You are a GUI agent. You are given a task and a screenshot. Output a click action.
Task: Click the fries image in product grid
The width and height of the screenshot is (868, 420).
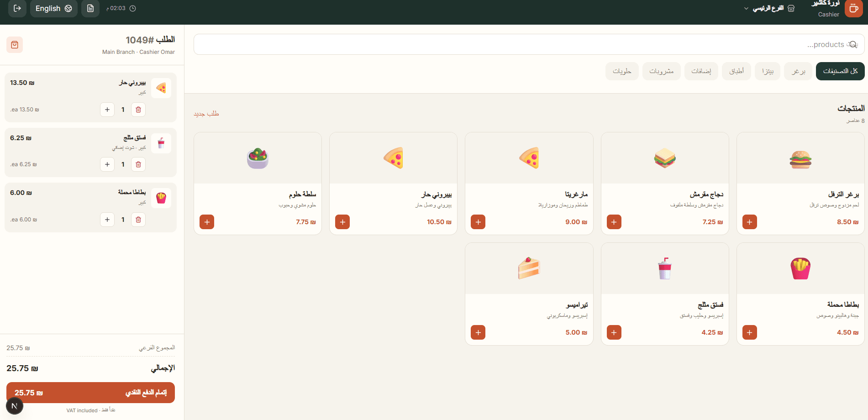coord(800,268)
